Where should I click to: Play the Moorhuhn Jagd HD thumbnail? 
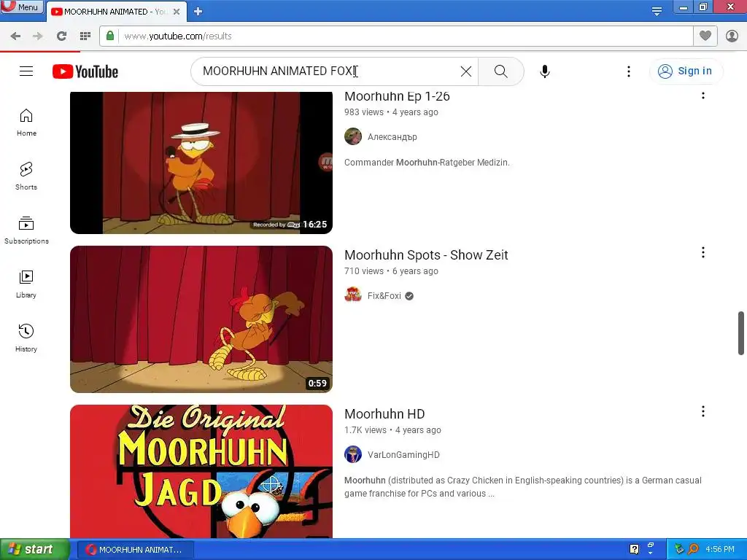click(201, 472)
